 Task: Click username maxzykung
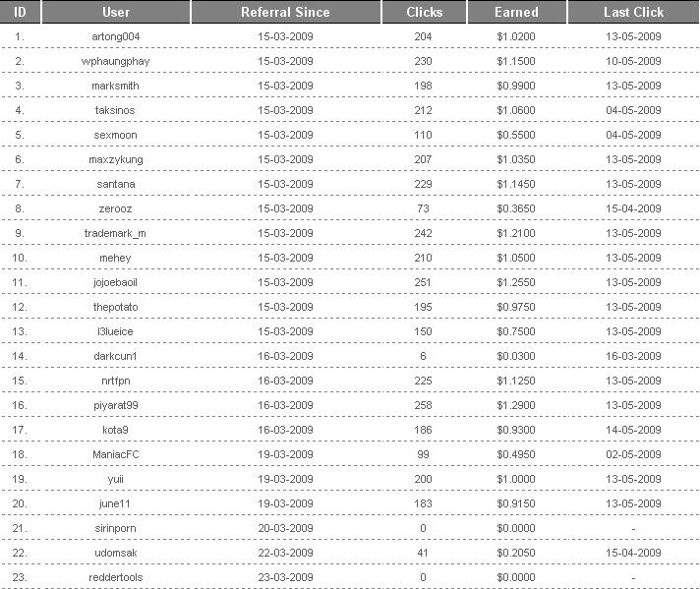tap(116, 160)
